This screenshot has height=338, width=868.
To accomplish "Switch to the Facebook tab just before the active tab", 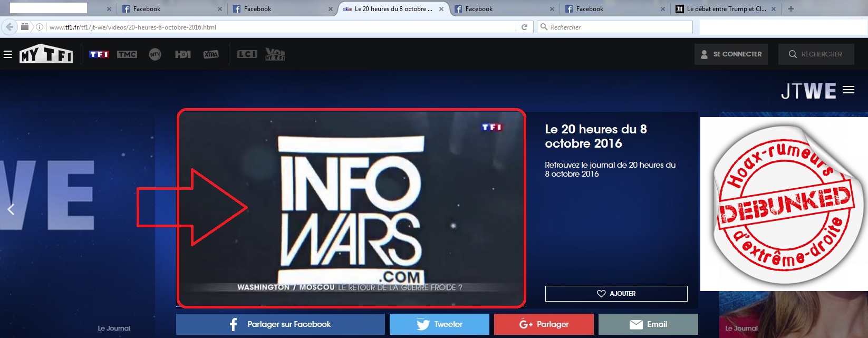I will click(x=282, y=9).
